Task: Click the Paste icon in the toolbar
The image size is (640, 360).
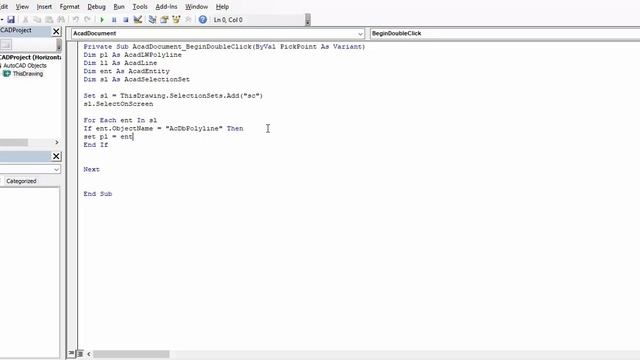Action: pos(49,20)
